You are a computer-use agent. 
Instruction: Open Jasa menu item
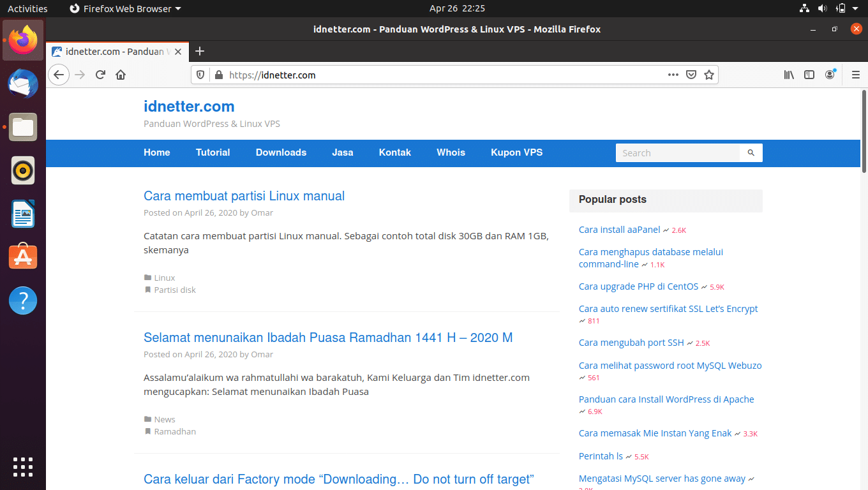coord(343,152)
